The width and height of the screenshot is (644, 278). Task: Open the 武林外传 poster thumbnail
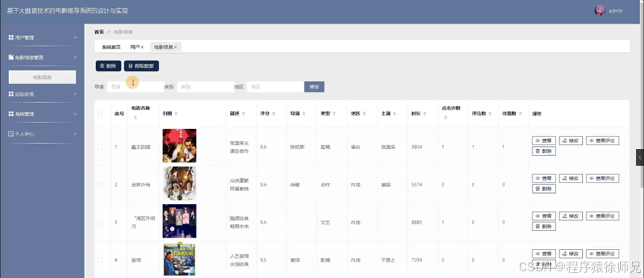point(179,183)
